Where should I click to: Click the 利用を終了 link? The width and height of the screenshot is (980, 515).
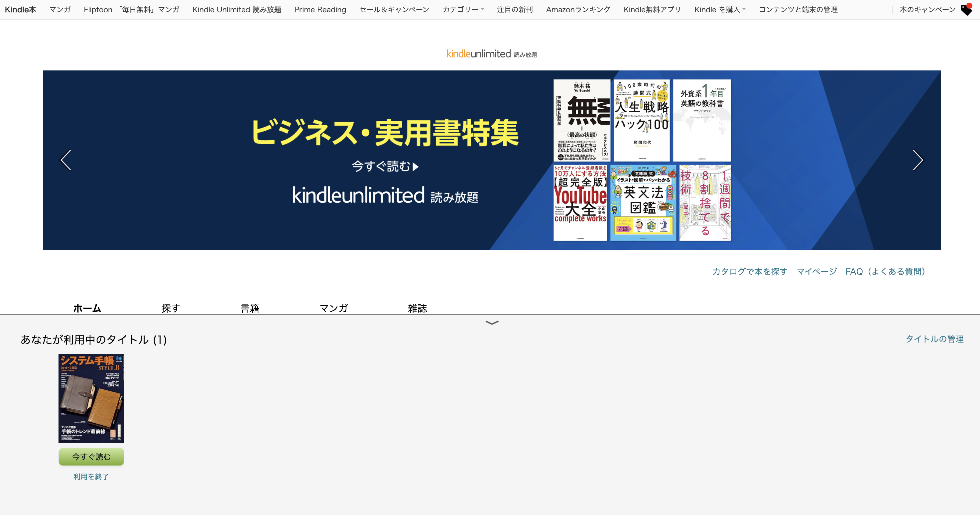91,476
